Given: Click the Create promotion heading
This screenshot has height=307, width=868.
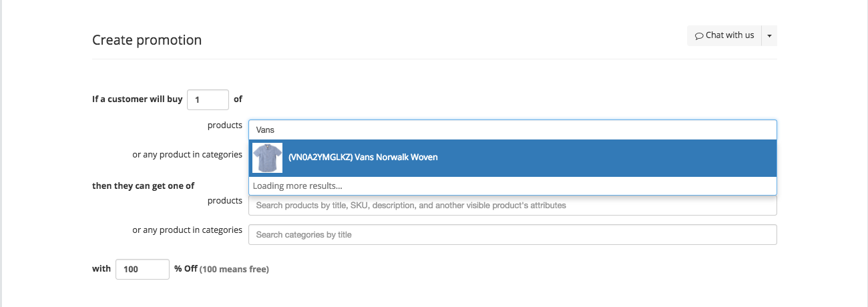Looking at the screenshot, I should pos(147,40).
